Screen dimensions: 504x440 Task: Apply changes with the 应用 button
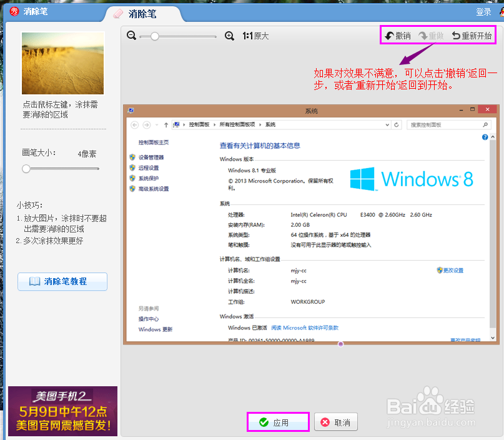(x=278, y=422)
